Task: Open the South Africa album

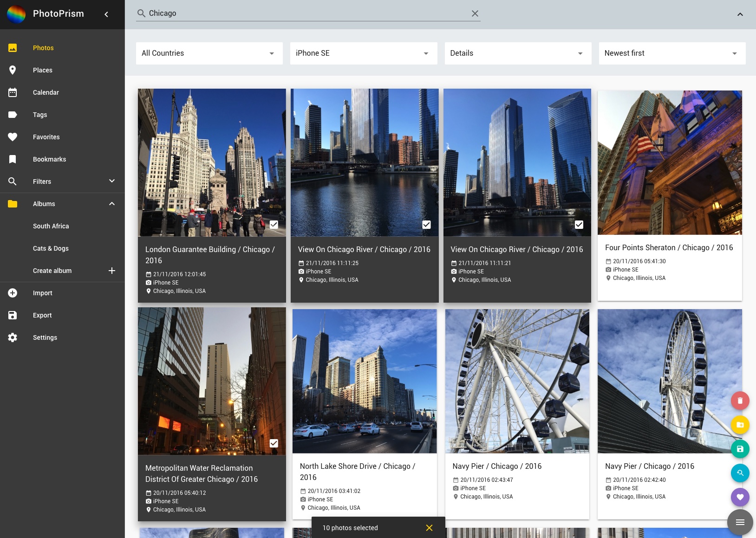Action: pyautogui.click(x=51, y=226)
